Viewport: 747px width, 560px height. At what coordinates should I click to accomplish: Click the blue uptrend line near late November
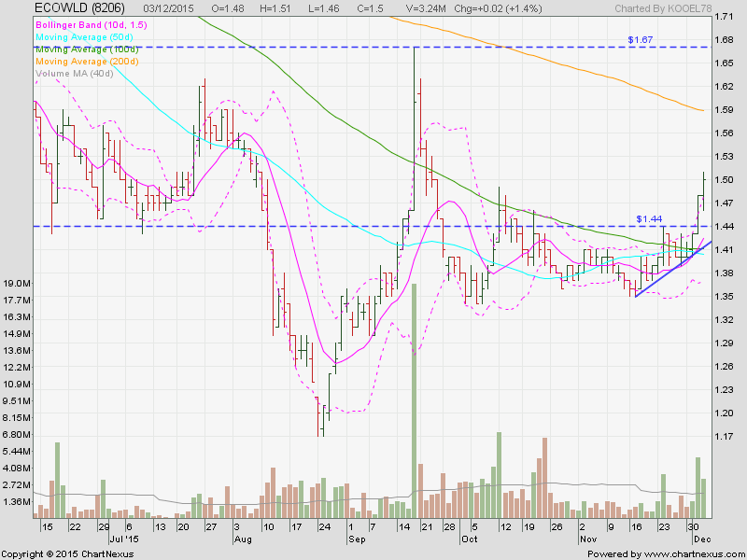pyautogui.click(x=673, y=270)
